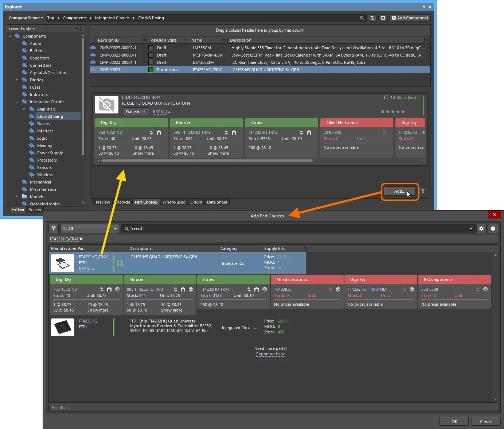Click the green Production state box for FT4232HQ-TRAY
Screen dimensions: 504x429
151,70
